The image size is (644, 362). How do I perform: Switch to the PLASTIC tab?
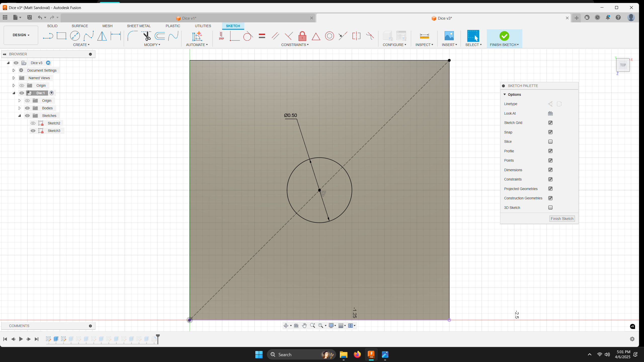pyautogui.click(x=173, y=26)
